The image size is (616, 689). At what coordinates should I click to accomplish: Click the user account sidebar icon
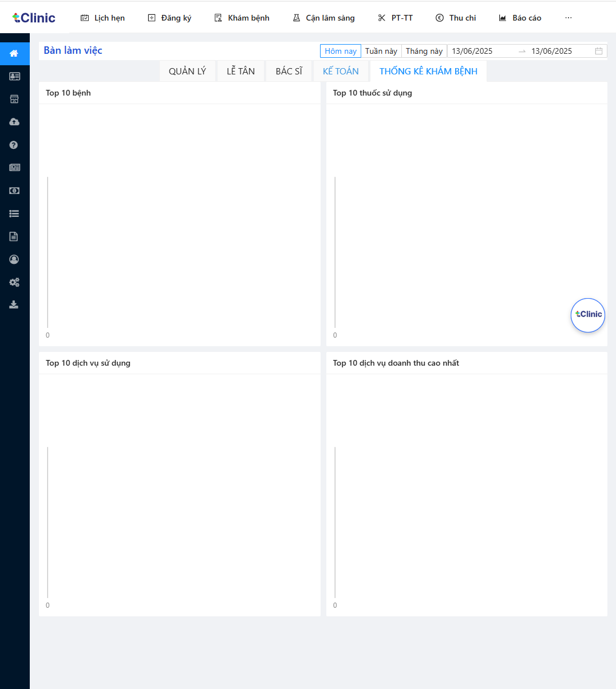14,259
